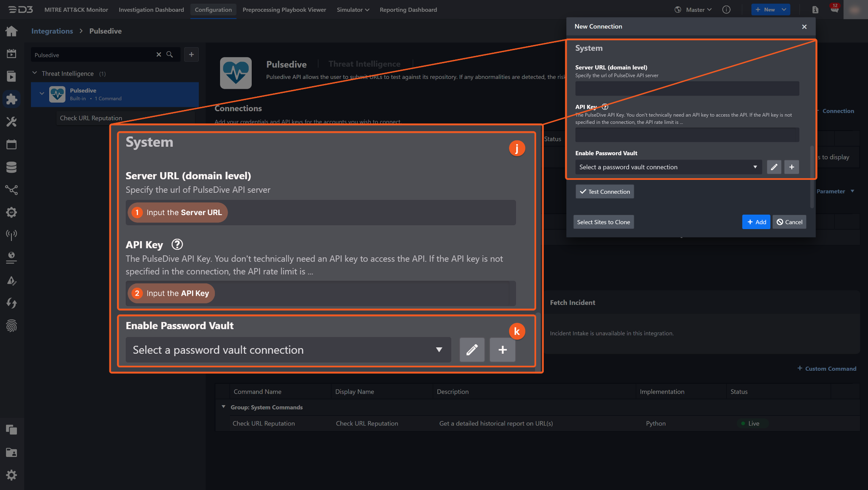The width and height of the screenshot is (868, 490).
Task: Click the tools wrench sidebar icon
Action: pos(11,122)
